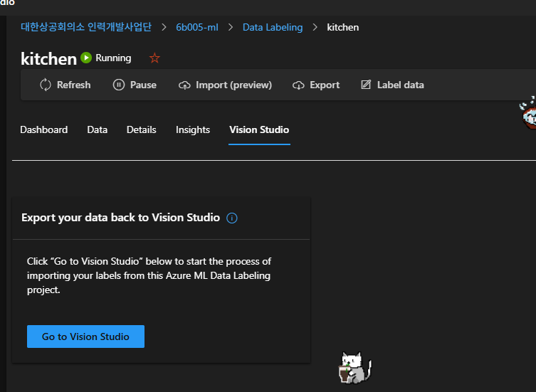The width and height of the screenshot is (536, 392).
Task: Open Label data
Action: (x=392, y=85)
